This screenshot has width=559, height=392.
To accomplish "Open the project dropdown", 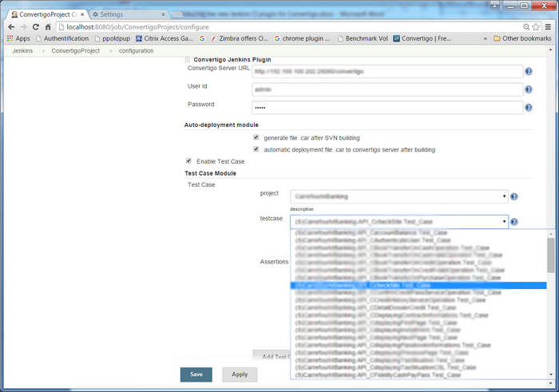I will click(x=399, y=196).
